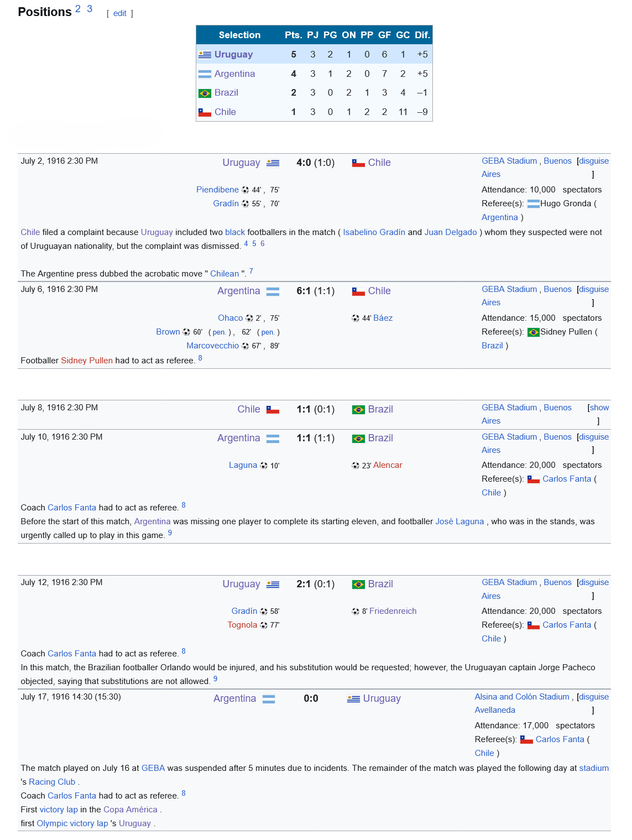Click the Uruguay flag icon in standings table

205,55
